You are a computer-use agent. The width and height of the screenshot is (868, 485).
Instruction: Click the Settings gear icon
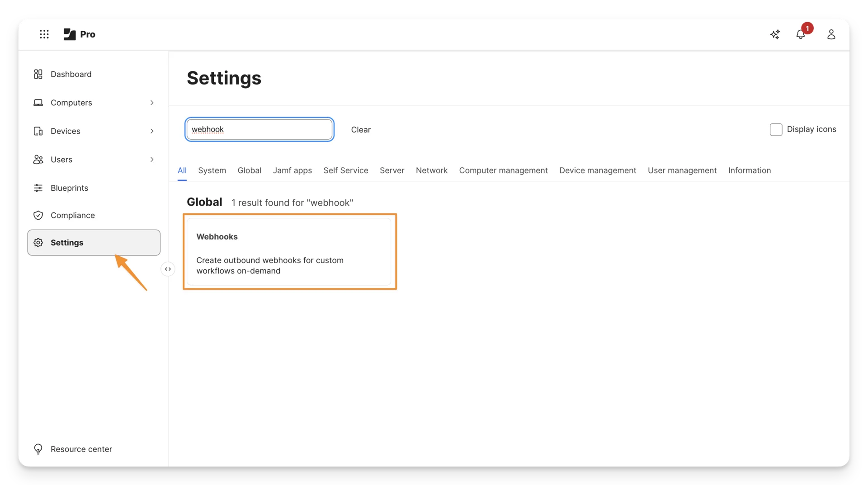(x=38, y=243)
